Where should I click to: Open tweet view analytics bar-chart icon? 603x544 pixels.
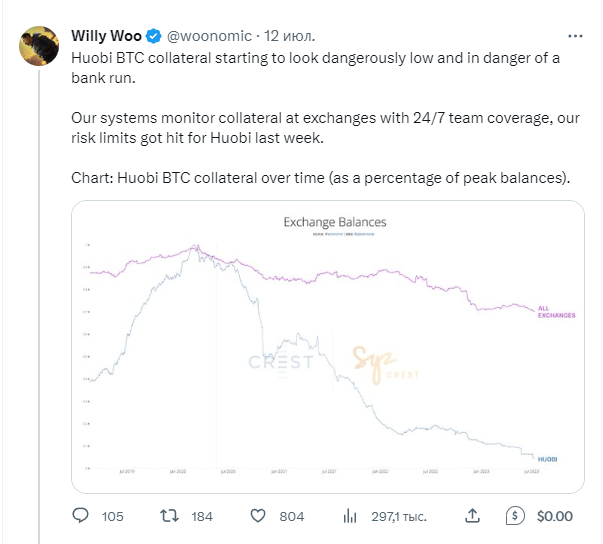pos(350,516)
